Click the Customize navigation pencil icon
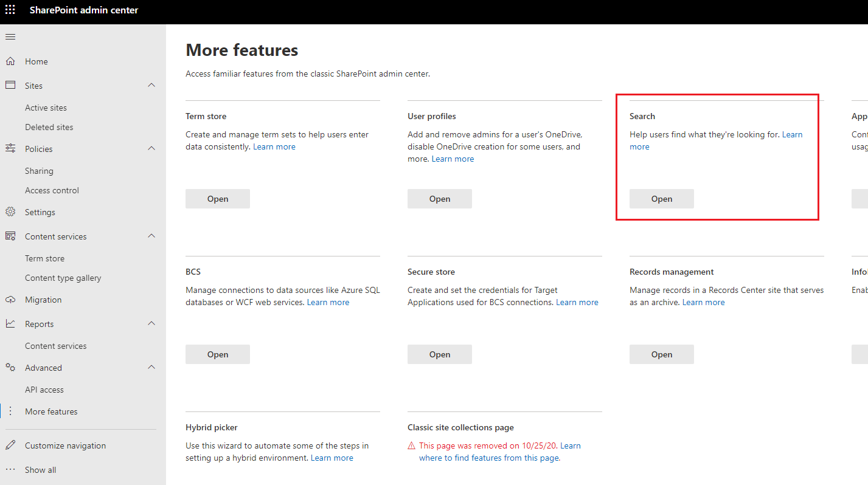 [x=10, y=445]
